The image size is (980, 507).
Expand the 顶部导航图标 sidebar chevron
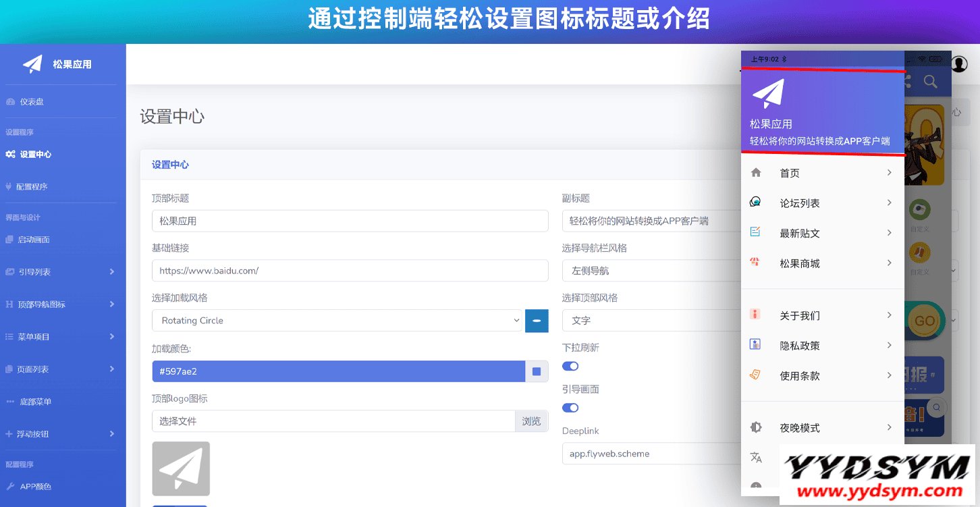coord(112,304)
